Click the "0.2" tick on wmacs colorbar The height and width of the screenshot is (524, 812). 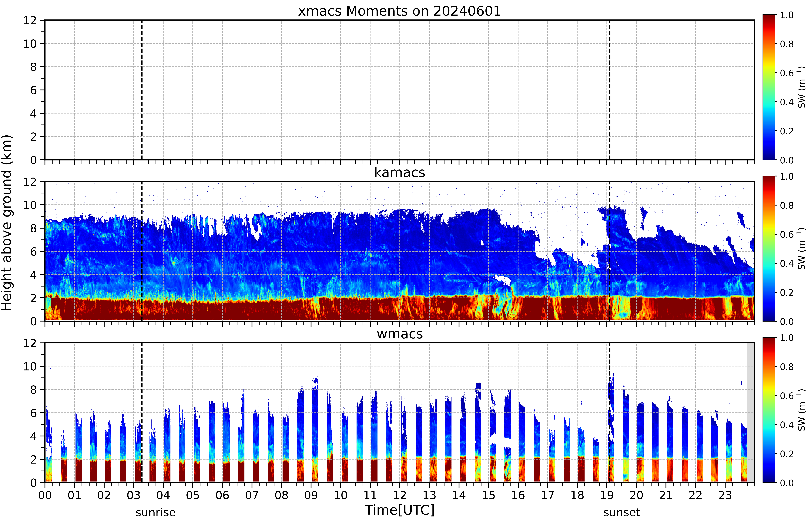click(787, 454)
